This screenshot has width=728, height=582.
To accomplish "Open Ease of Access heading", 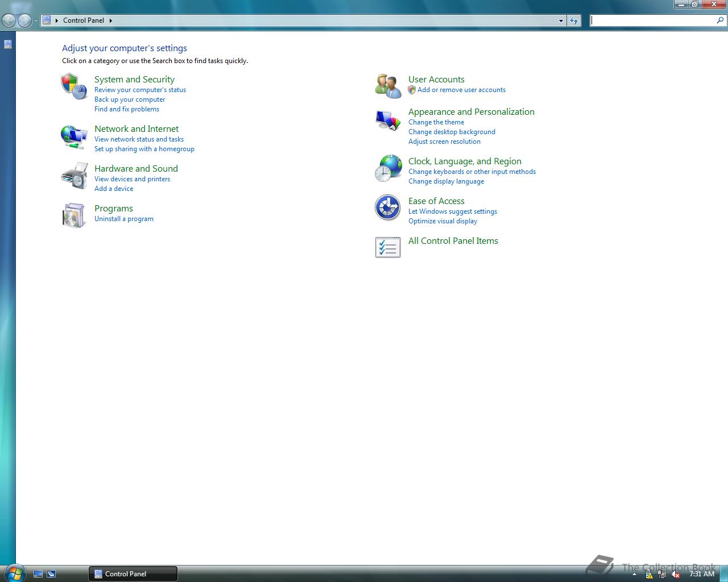I will click(x=436, y=201).
